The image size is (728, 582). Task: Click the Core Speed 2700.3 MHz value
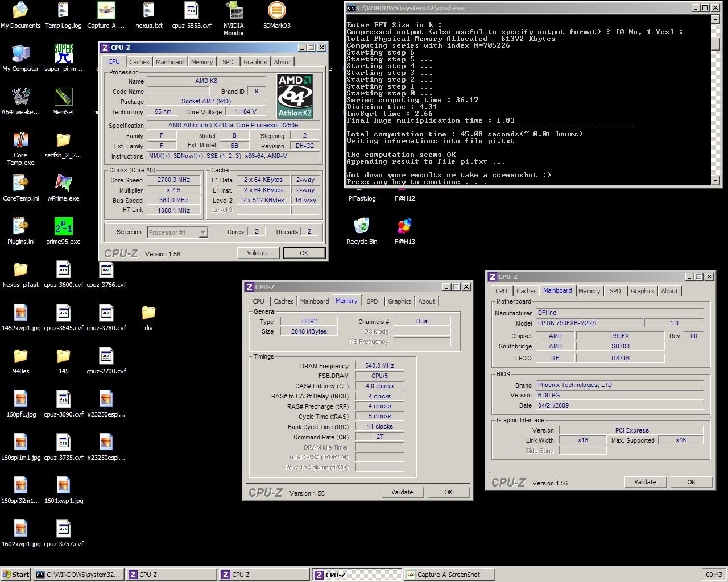(173, 180)
